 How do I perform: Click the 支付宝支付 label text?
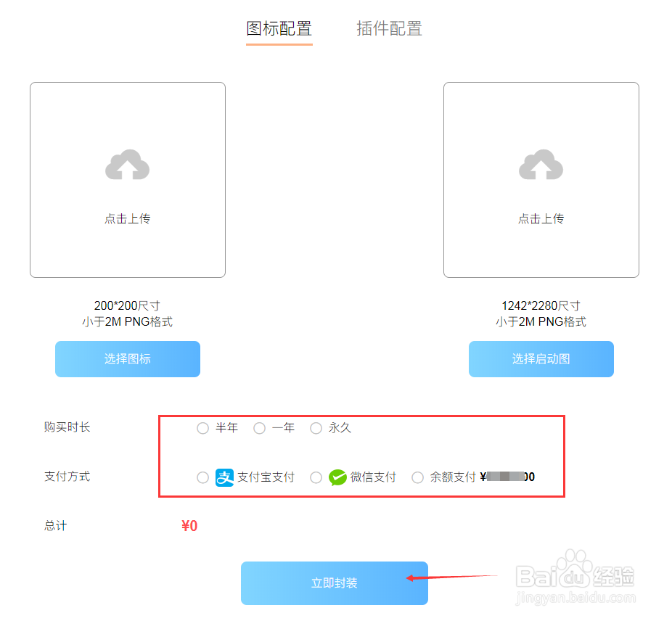click(x=266, y=477)
